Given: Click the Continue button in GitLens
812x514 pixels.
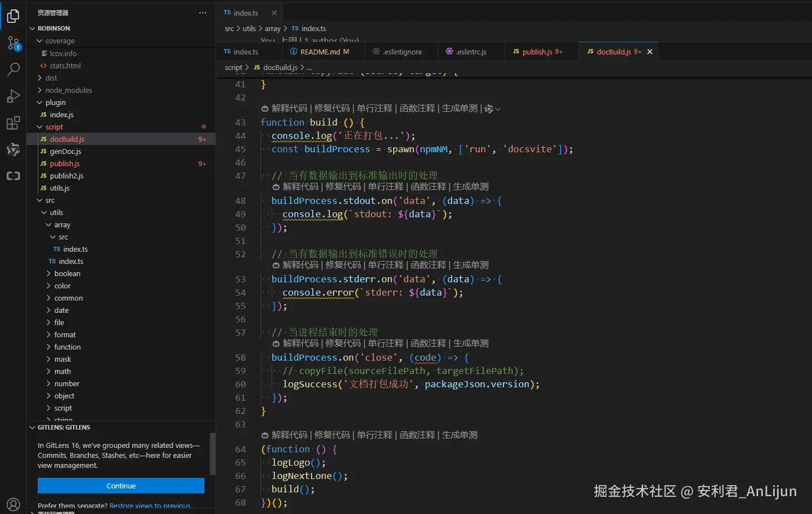Looking at the screenshot, I should (x=121, y=486).
